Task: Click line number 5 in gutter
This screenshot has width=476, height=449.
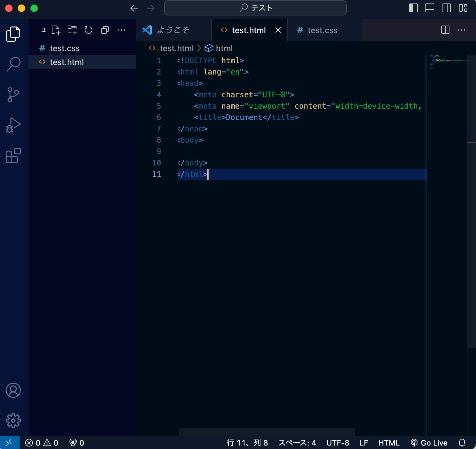Action: click(159, 106)
